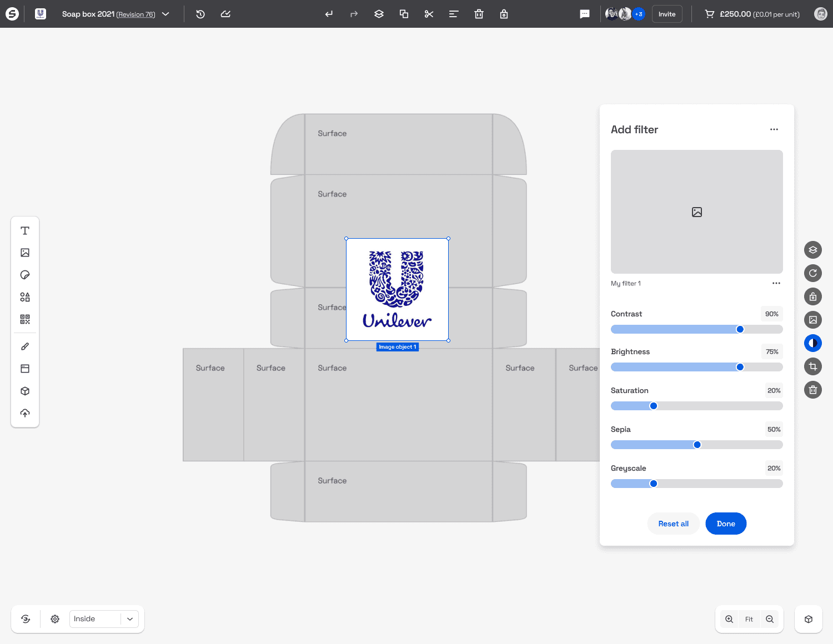Click the Brightness 75% value field

point(772,351)
